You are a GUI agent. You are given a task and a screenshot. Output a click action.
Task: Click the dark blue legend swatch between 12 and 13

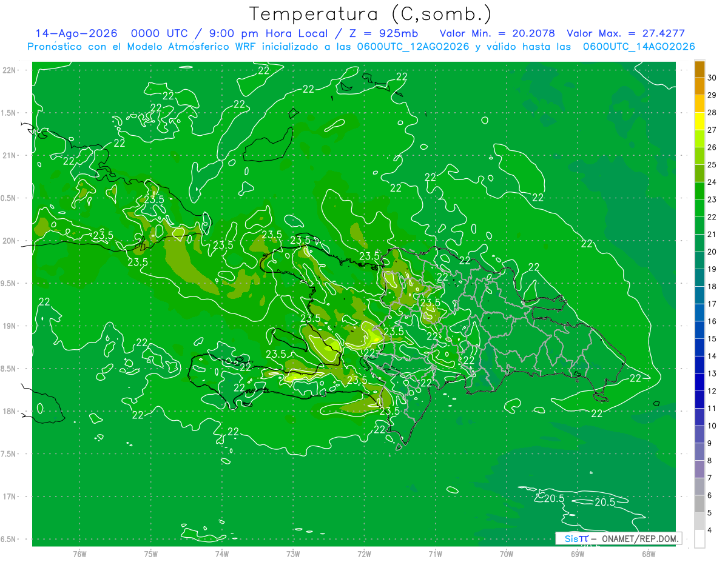click(699, 383)
